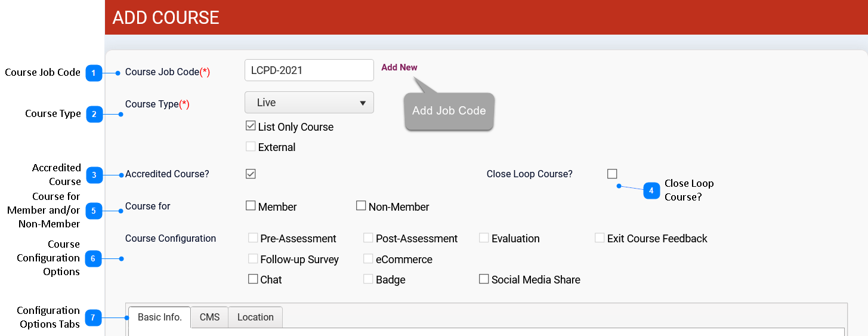
Task: Switch to the CMS tab
Action: click(x=209, y=317)
